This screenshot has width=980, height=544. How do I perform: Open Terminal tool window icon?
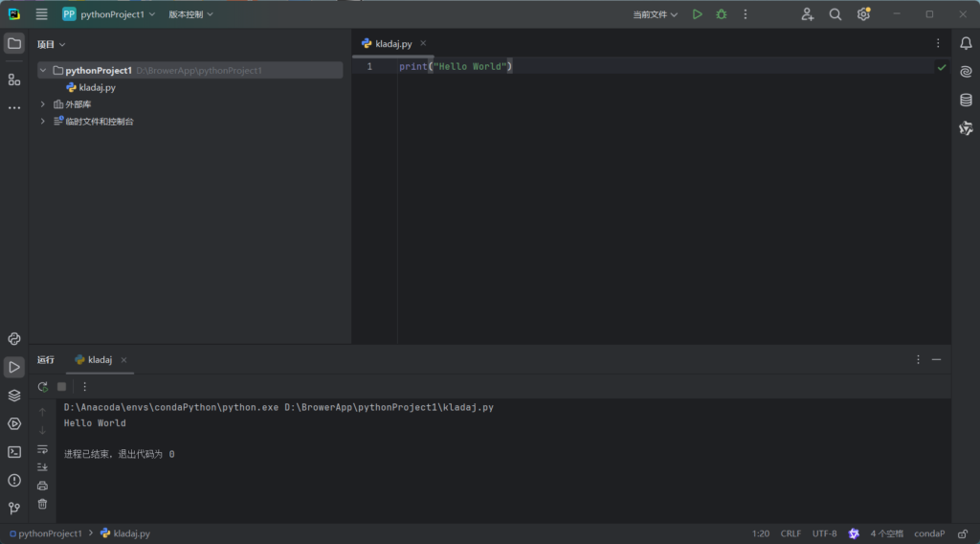coord(13,451)
